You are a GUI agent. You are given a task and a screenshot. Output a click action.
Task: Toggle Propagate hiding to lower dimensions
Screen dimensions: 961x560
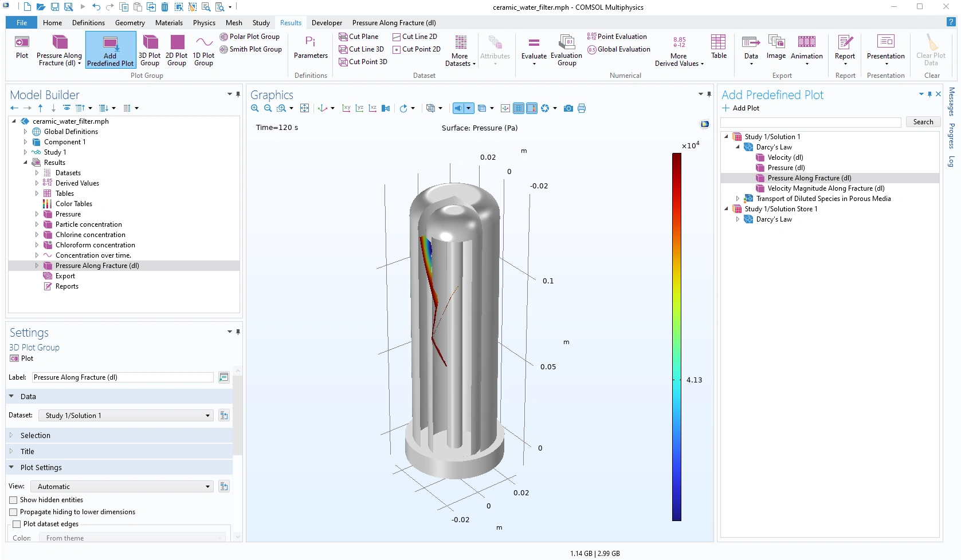tap(14, 512)
